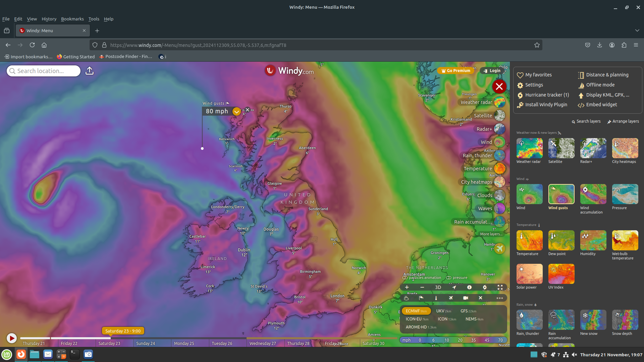Open the Bookmarks menu
Image resolution: width=644 pixels, height=362 pixels.
72,19
